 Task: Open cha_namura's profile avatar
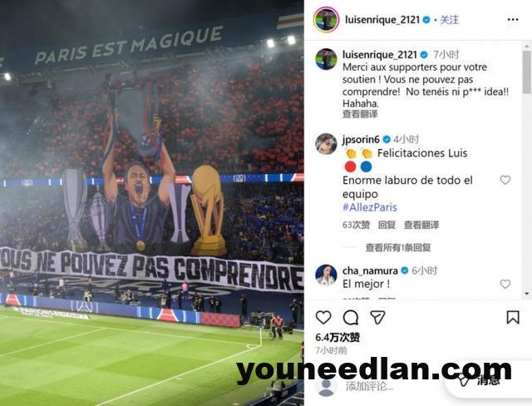tap(326, 275)
